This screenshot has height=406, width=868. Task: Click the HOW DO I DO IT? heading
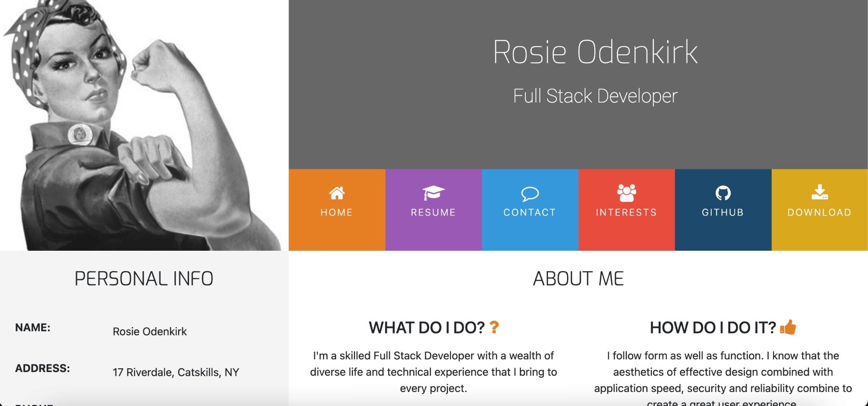pyautogui.click(x=713, y=328)
